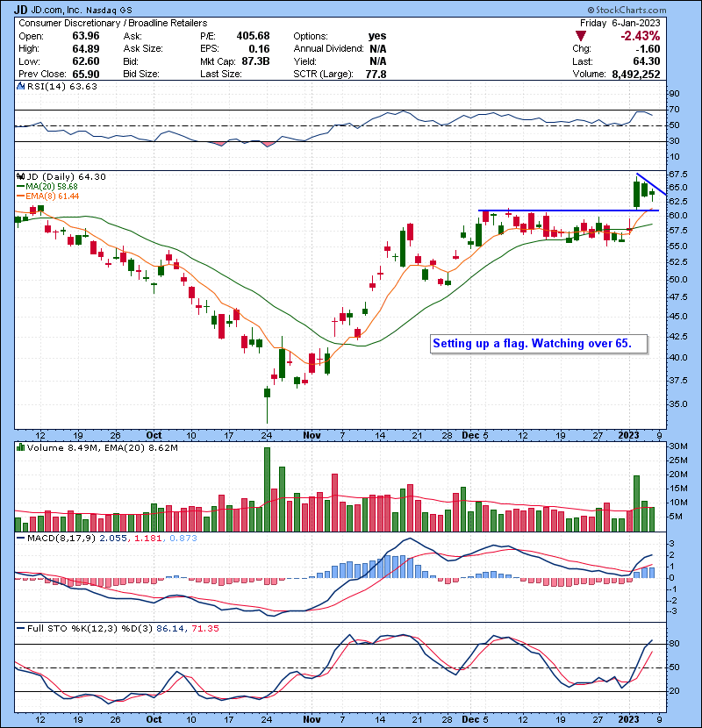This screenshot has height=728, width=702.
Task: Click 'Consumer Discretionary / Broadline Retailers' sector text
Action: (113, 23)
